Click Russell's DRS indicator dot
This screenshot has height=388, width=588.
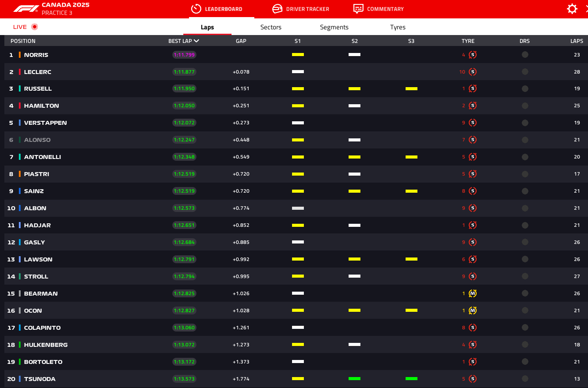coord(525,88)
